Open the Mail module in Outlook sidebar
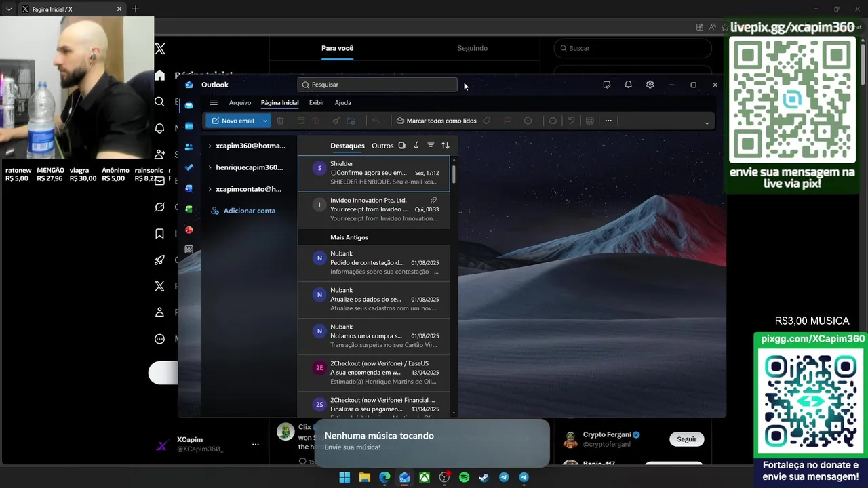 [x=189, y=105]
